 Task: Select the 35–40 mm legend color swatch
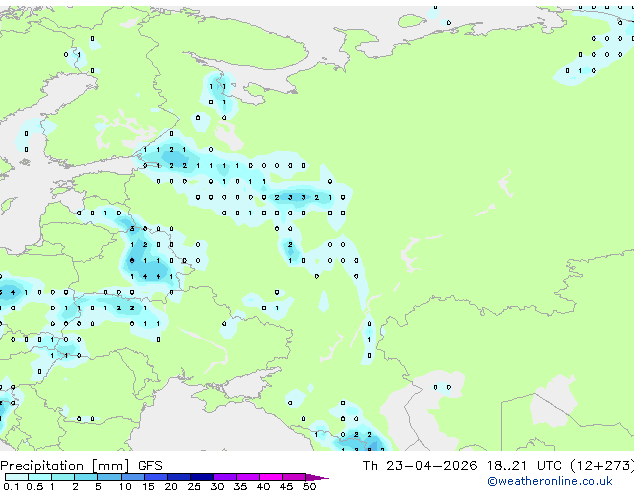tap(248, 477)
